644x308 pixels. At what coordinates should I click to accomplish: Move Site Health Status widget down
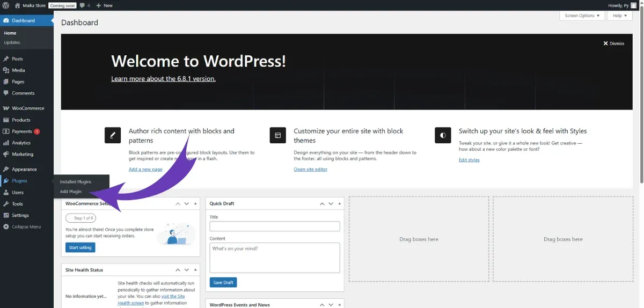coord(187,270)
